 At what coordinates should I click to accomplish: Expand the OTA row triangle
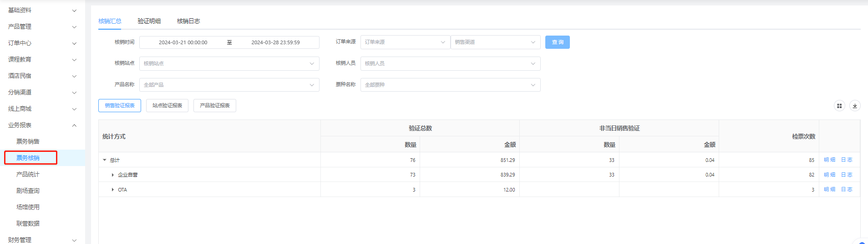pyautogui.click(x=113, y=190)
